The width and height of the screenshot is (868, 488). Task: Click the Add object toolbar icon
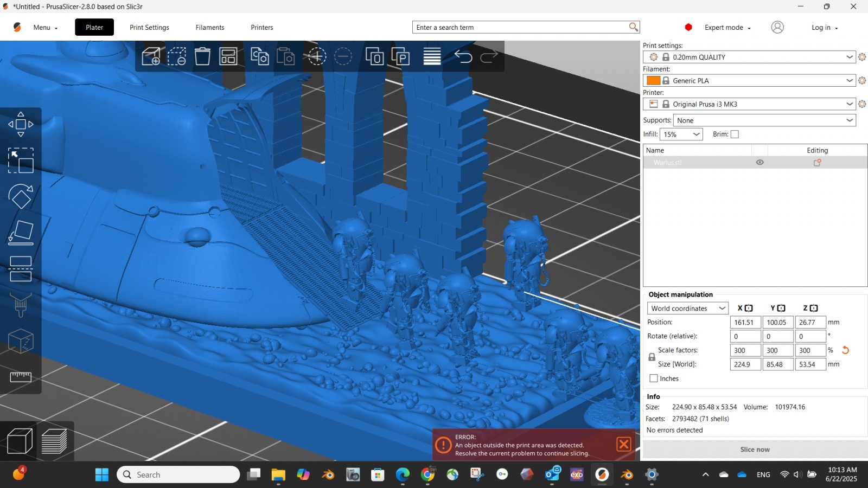click(x=151, y=56)
